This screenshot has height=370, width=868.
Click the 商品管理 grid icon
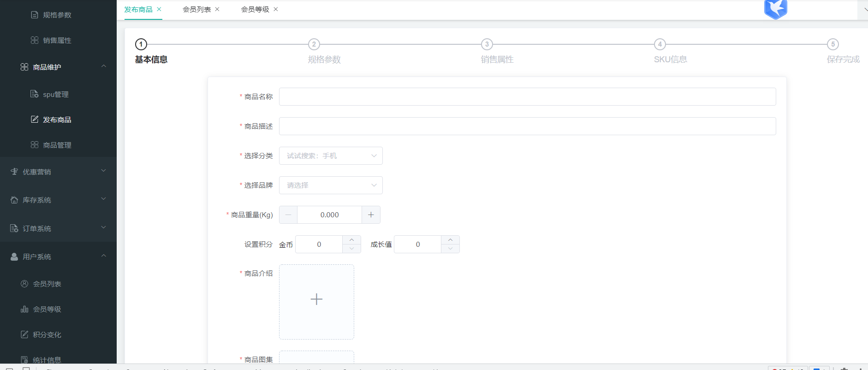click(35, 145)
